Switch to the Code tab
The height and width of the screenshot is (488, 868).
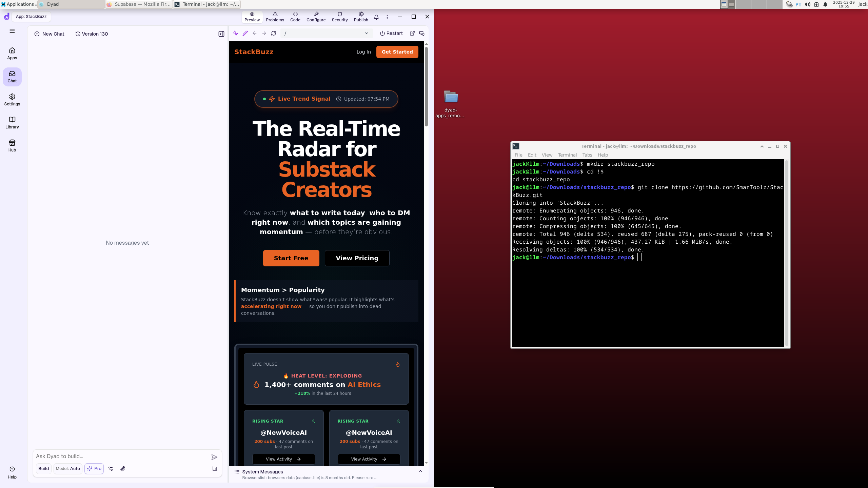tap(295, 17)
